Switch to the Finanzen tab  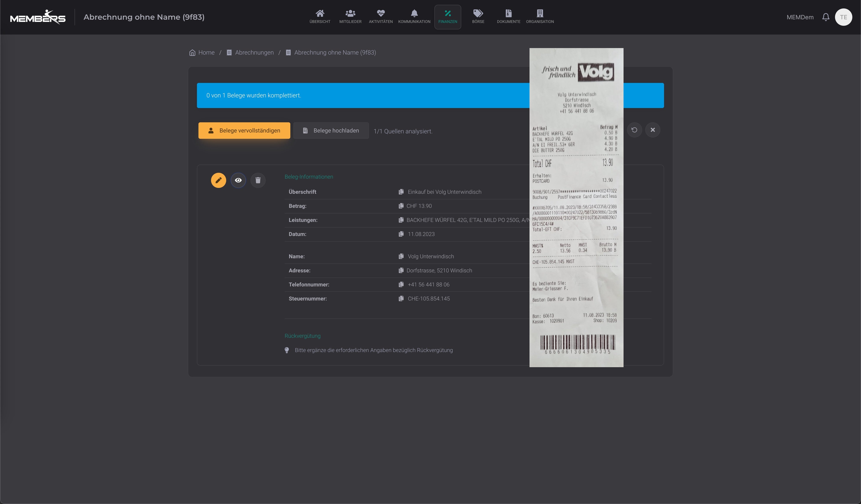(448, 17)
